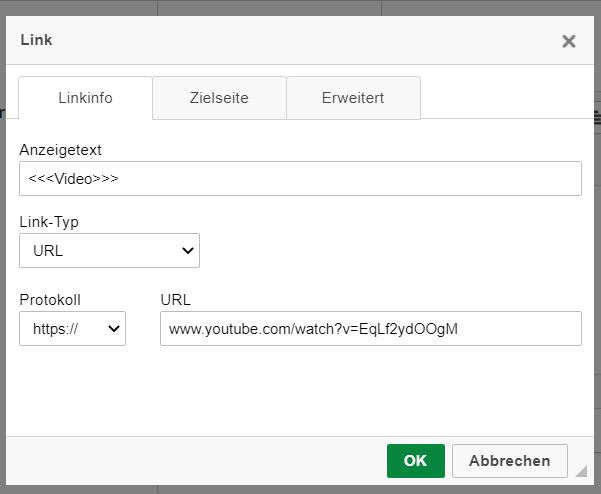Go to the Erweitert tab
601x494 pixels.
point(353,98)
